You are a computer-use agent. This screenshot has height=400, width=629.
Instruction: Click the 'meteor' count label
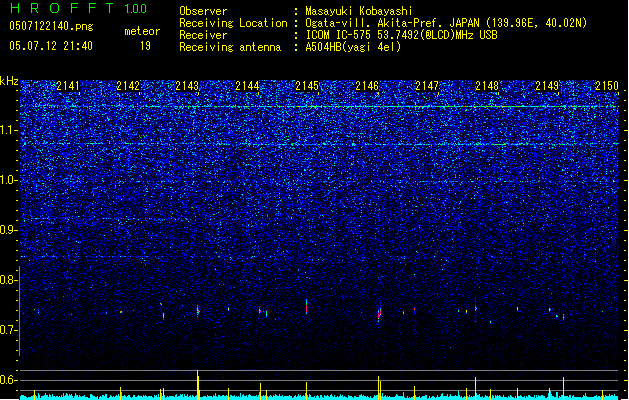pos(142,31)
